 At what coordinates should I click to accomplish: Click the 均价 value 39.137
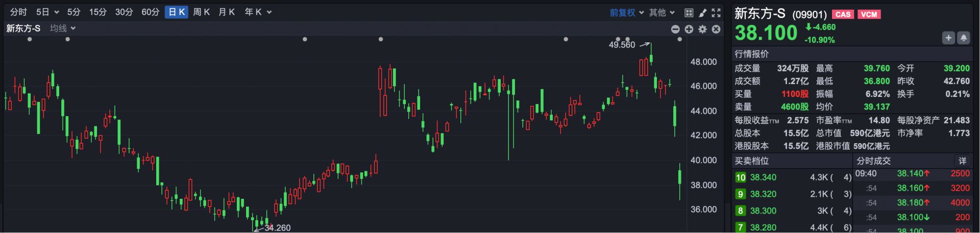click(x=877, y=107)
